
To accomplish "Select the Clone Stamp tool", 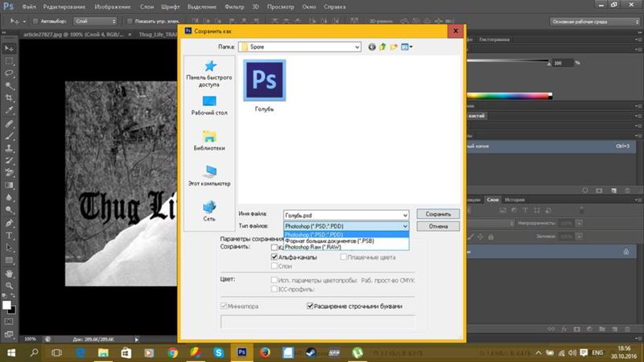I will 9,148.
